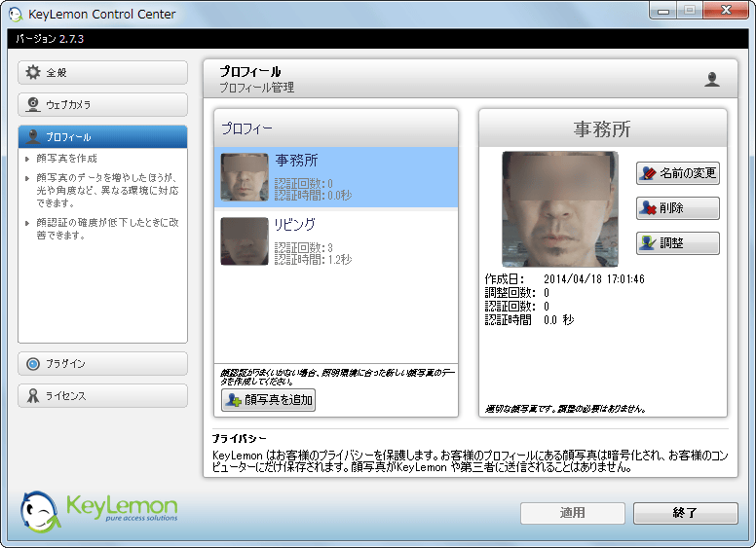
Task: Open the ウェブカメラ webcam section
Action: tap(102, 104)
